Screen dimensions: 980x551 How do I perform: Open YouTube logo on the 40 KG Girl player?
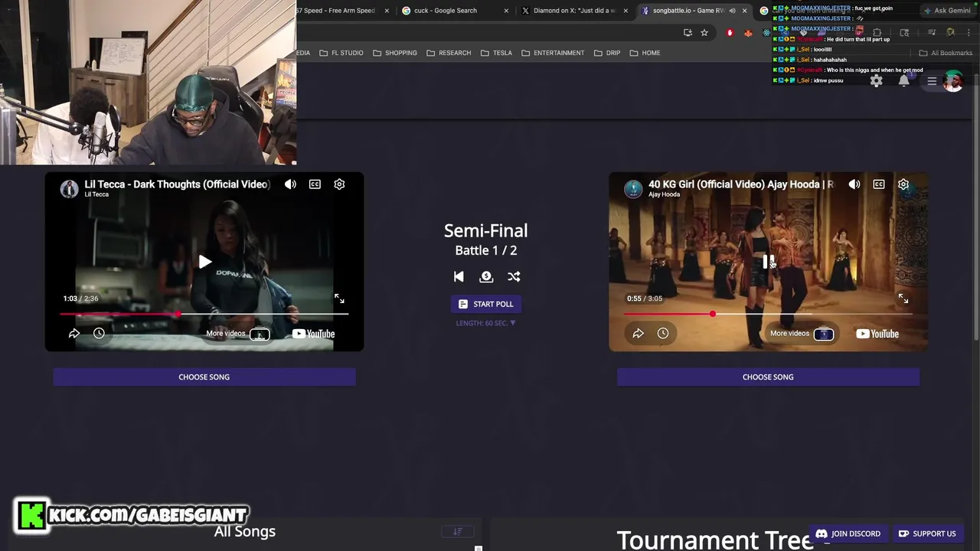(x=877, y=334)
